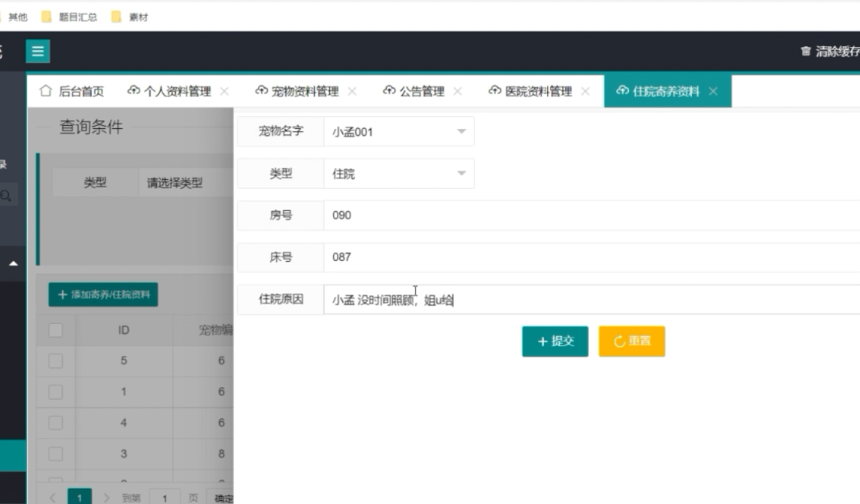The height and width of the screenshot is (504, 860).
Task: Open the 题目汇总 bookmark folder
Action: [69, 17]
